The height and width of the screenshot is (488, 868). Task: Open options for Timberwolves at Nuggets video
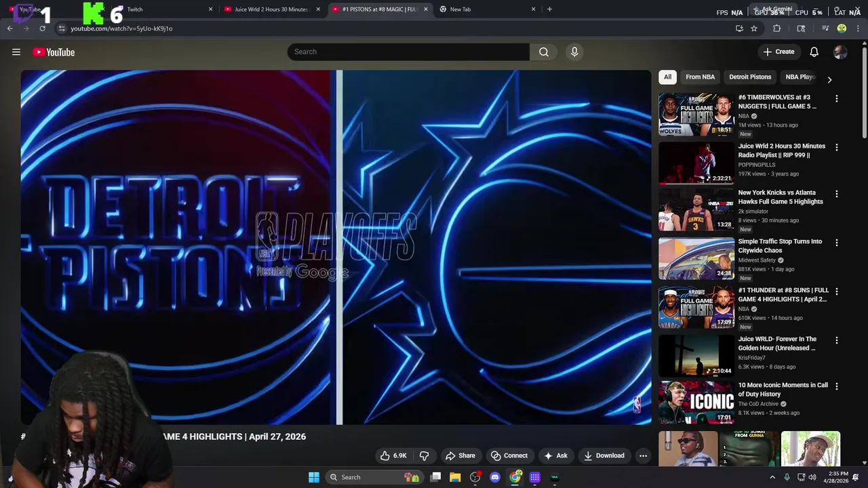tap(836, 99)
